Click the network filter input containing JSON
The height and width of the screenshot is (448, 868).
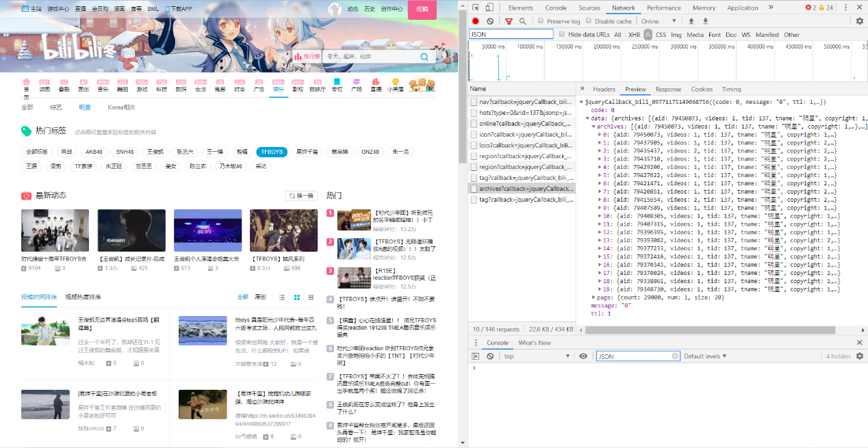coord(511,34)
